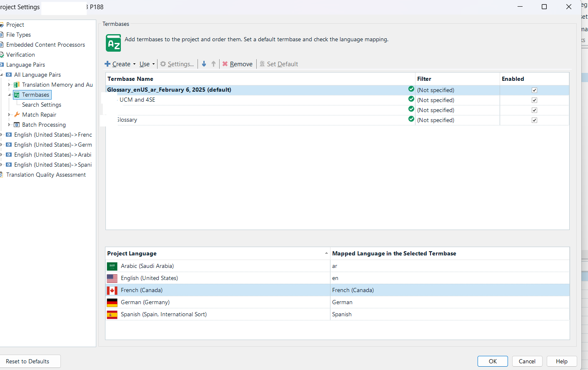Click the Enabled column header
588x370 pixels.
(x=534, y=79)
